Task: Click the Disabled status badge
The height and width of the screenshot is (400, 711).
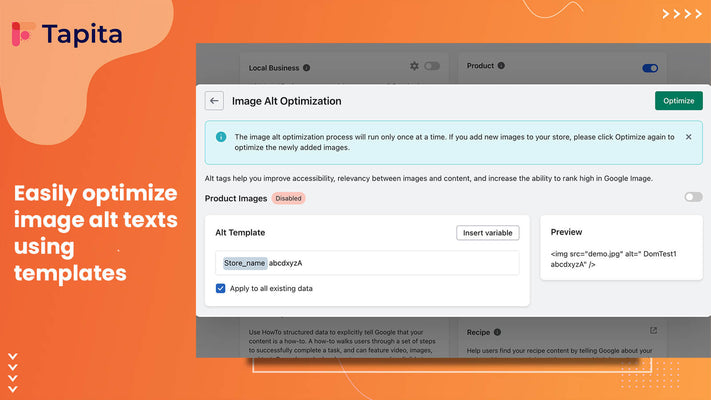Action: 288,198
